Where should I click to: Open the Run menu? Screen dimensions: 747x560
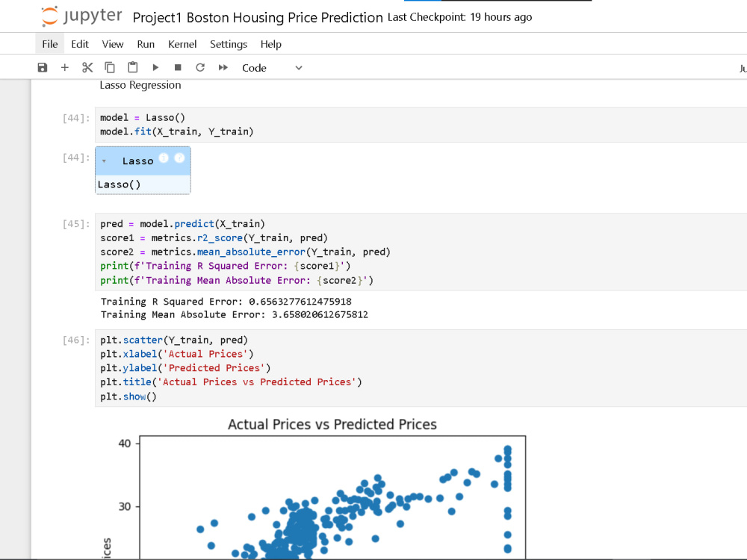pos(146,44)
